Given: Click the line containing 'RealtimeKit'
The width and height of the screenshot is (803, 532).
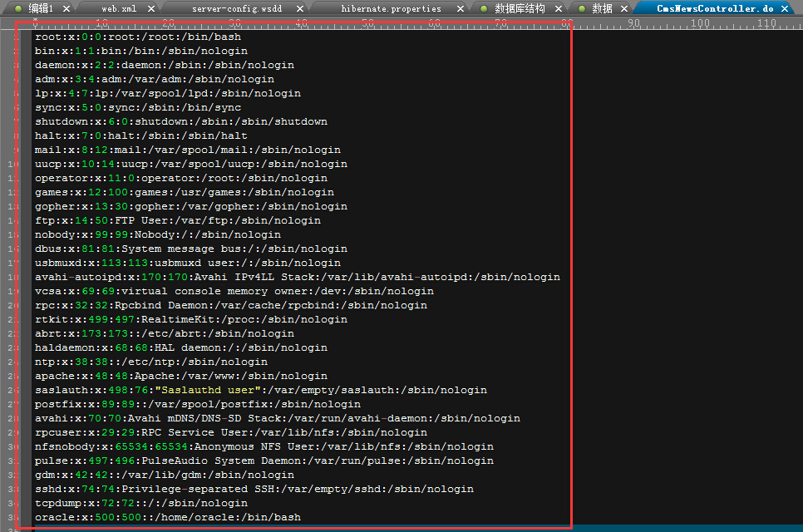Looking at the screenshot, I should [x=191, y=319].
